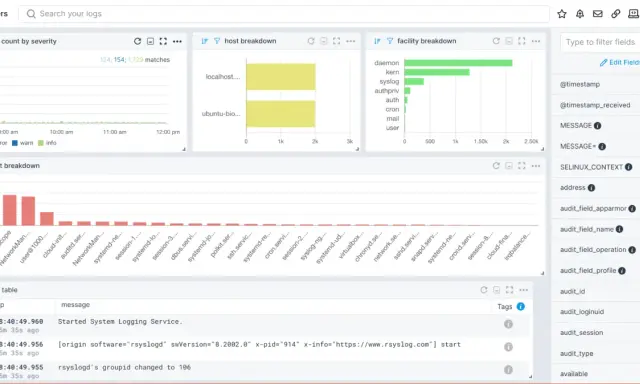Screen dimensions: 640x384
Task: Click the Tags column info icon
Action: [520, 306]
